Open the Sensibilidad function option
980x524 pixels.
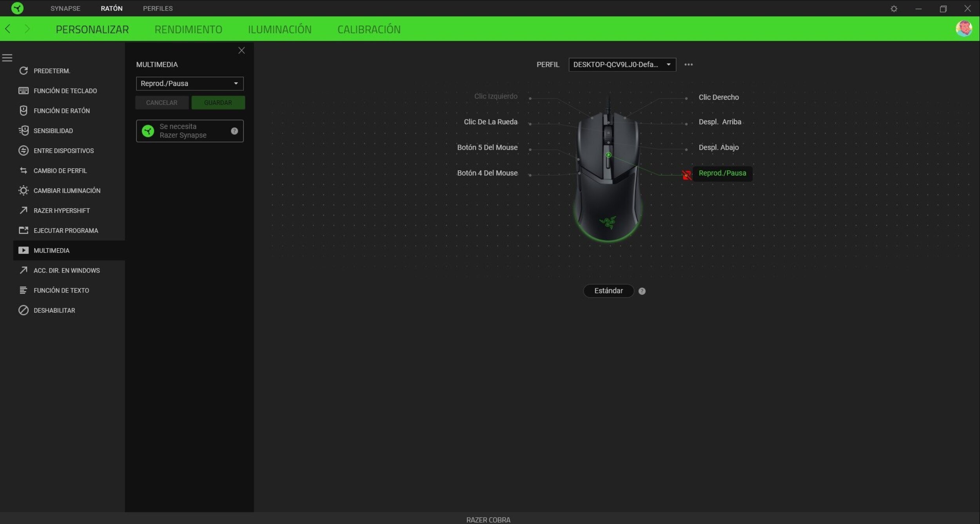click(53, 131)
